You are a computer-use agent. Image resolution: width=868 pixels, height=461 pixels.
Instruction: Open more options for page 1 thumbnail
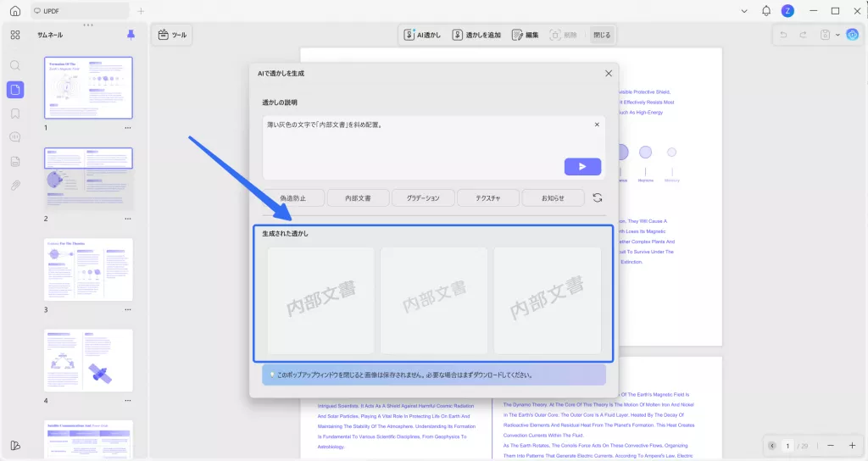pyautogui.click(x=128, y=128)
